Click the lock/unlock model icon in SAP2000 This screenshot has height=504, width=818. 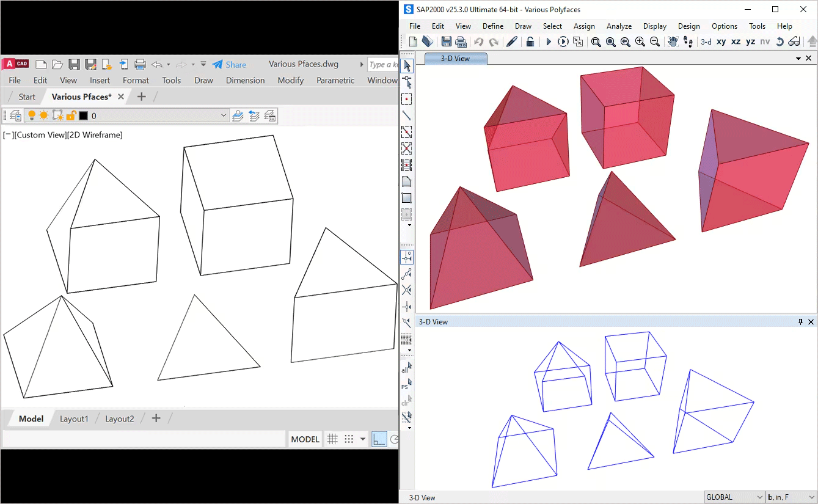pyautogui.click(x=530, y=42)
